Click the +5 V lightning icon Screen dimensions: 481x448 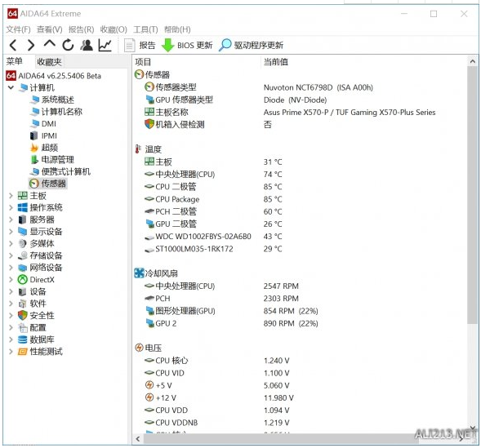149,385
